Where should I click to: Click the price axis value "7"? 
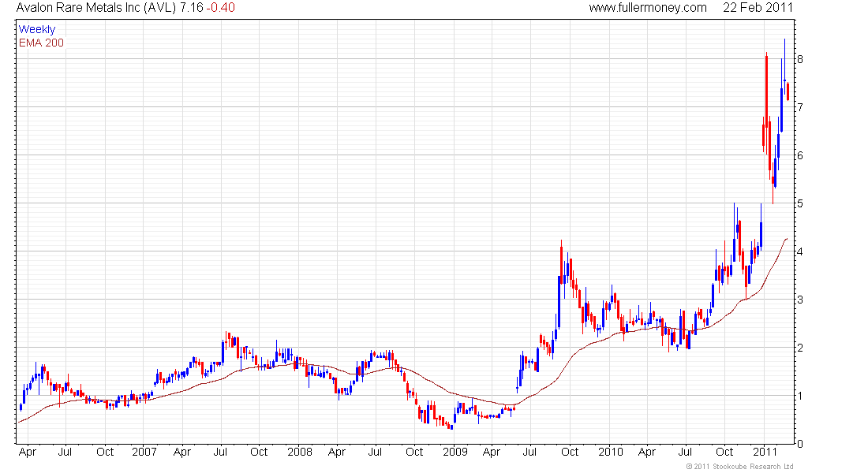800,107
